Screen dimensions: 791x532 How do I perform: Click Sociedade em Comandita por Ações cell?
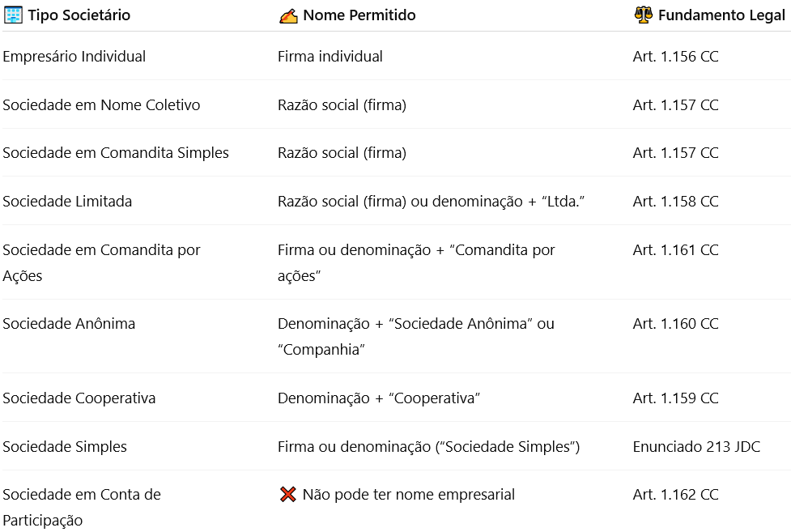[x=101, y=262]
